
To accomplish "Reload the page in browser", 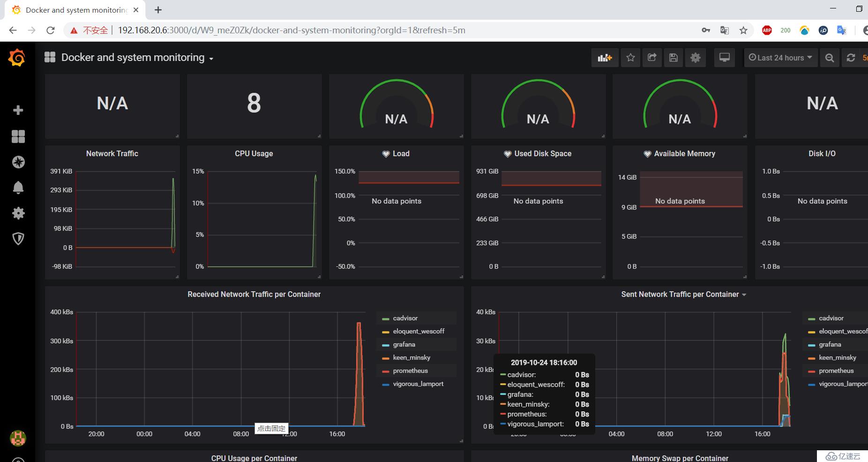I will (x=51, y=30).
